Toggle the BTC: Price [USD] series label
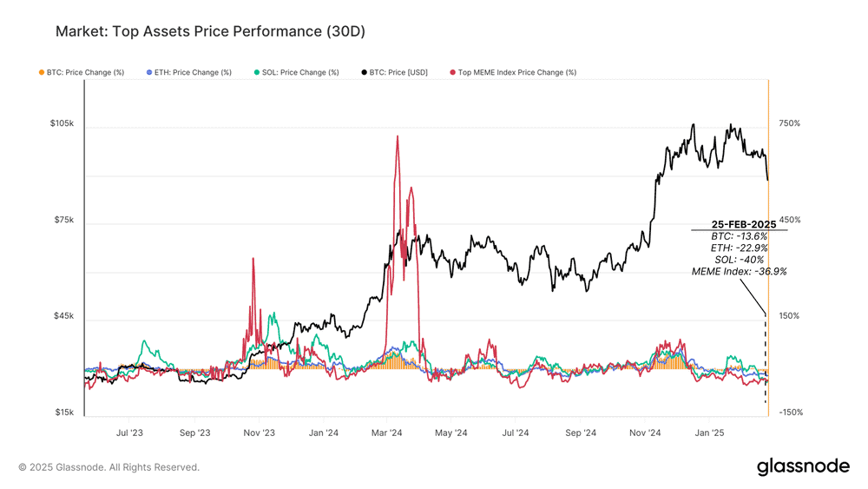This screenshot has height=489, width=868. pos(398,73)
